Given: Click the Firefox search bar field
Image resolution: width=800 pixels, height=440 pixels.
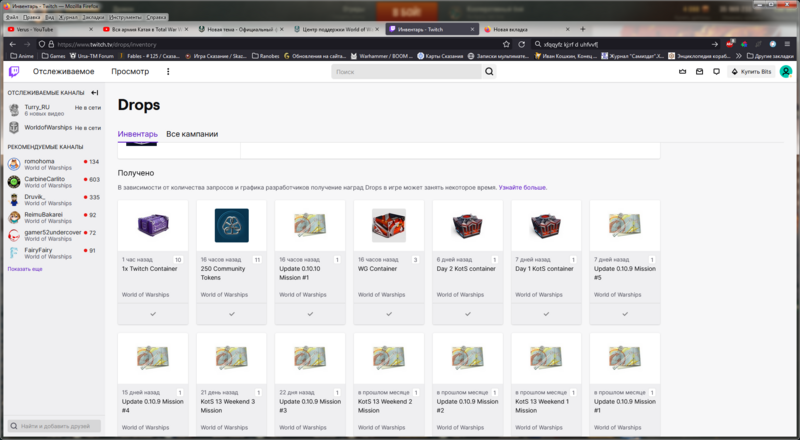Looking at the screenshot, I should point(625,44).
